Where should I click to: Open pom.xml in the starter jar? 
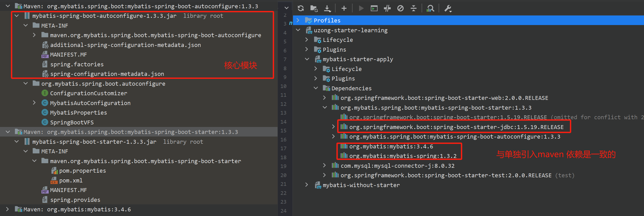(71, 180)
